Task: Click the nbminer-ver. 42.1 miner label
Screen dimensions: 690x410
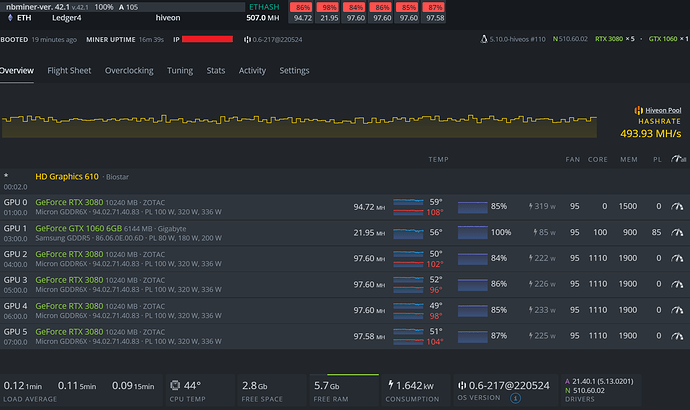Action: click(x=37, y=7)
